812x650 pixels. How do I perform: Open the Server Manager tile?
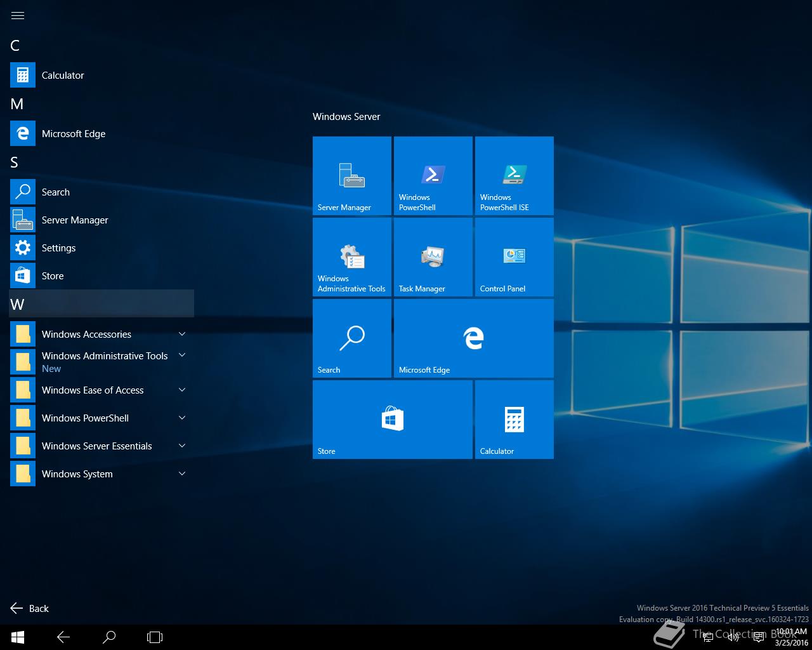coord(352,176)
